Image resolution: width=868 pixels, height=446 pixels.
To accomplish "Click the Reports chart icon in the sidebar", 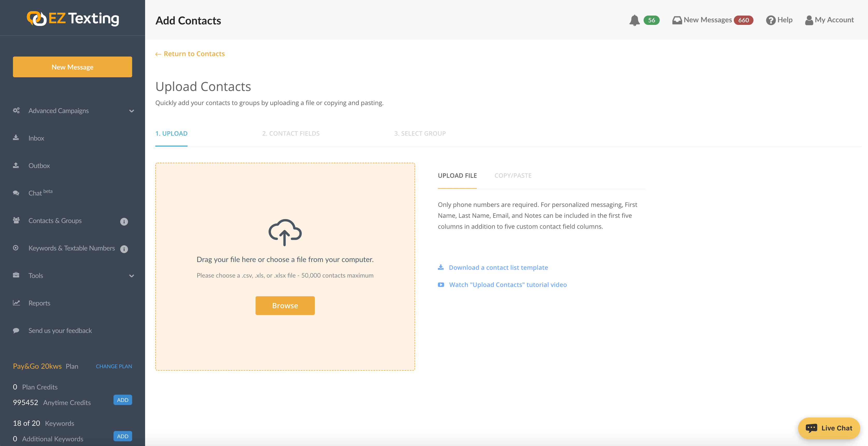I will [x=16, y=303].
